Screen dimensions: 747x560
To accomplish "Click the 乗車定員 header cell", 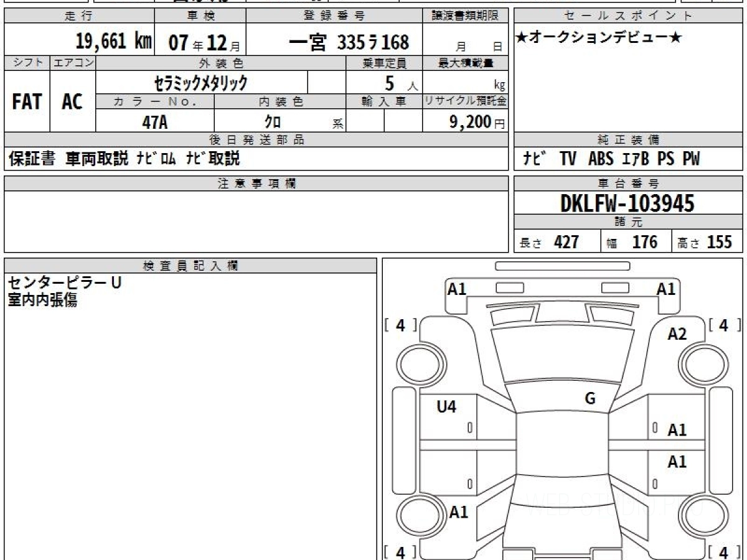I will [384, 63].
